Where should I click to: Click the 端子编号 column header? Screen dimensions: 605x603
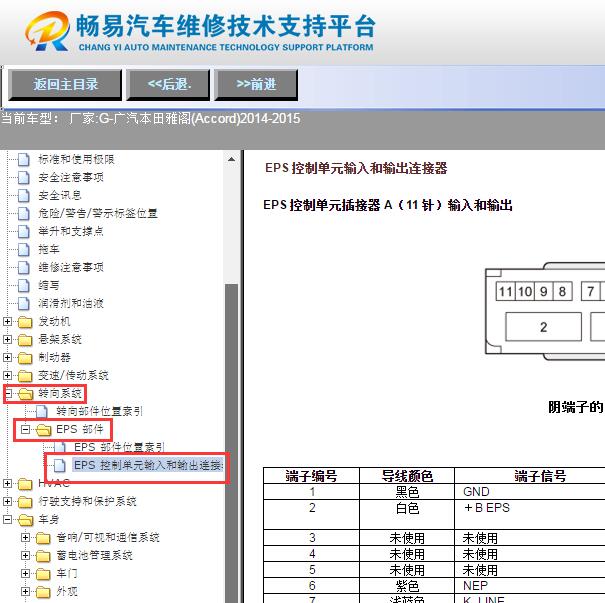tap(311, 476)
